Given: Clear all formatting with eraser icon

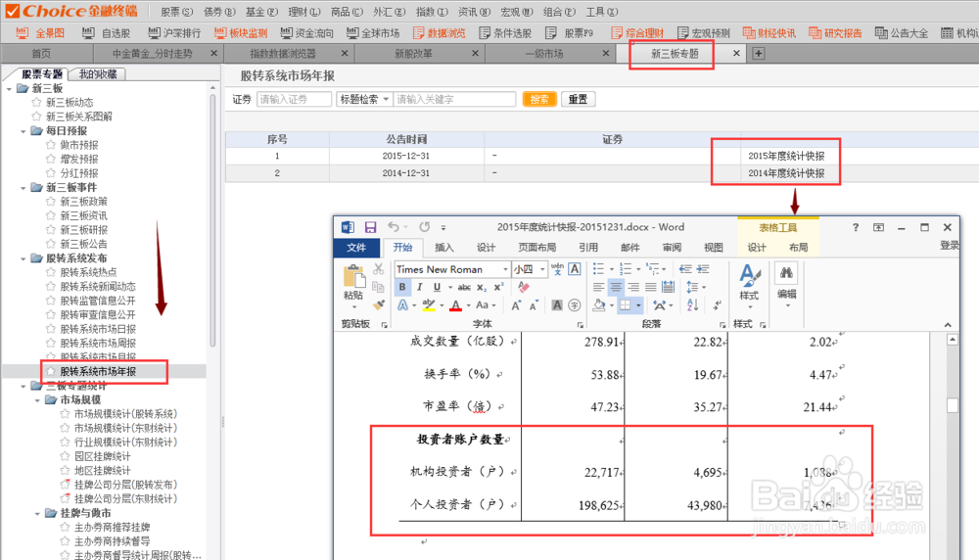Looking at the screenshot, I should click(x=523, y=287).
